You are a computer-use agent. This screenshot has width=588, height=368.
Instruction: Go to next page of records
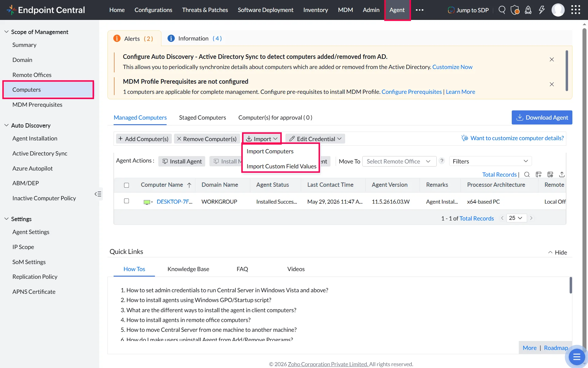[x=531, y=218]
